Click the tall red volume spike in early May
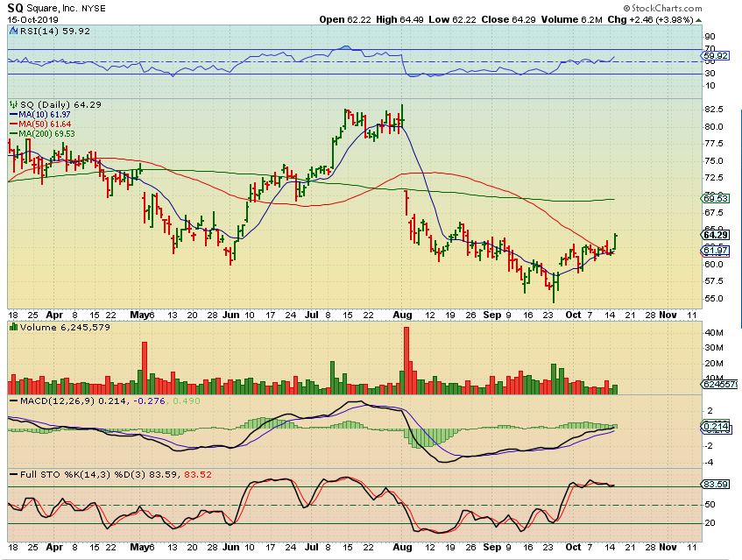This screenshot has height=560, width=742. coord(145,368)
